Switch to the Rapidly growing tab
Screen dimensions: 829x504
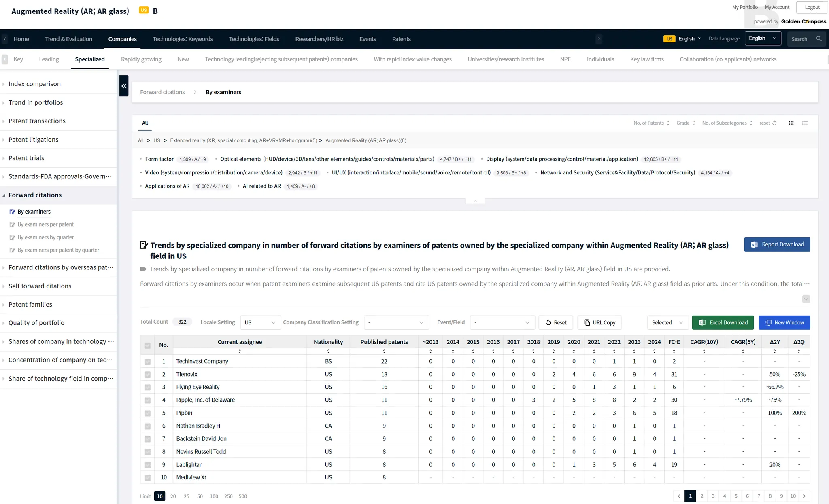[x=141, y=59]
